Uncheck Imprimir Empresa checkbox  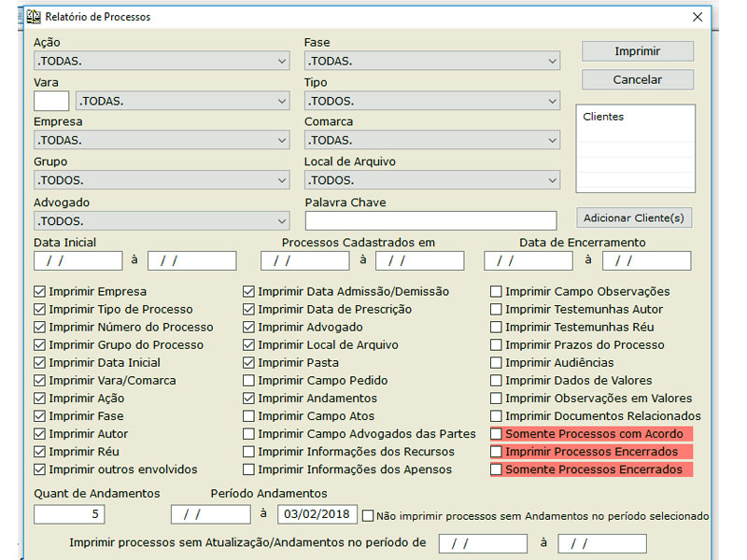(40, 292)
